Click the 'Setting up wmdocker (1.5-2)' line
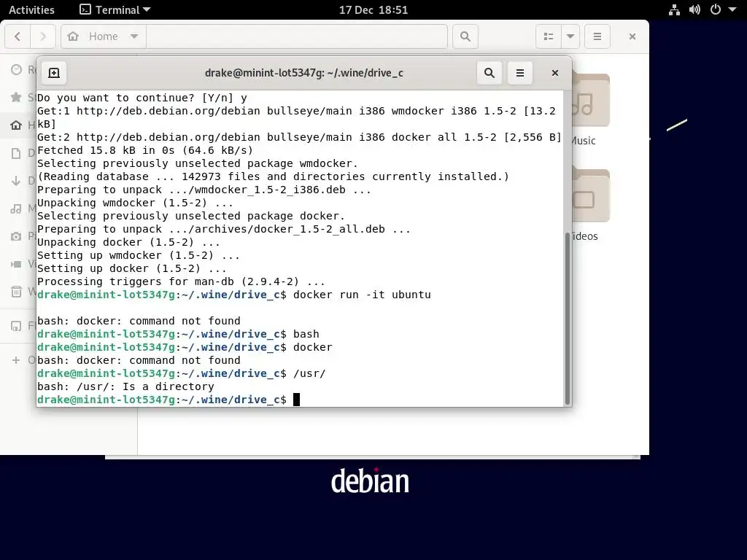Viewport: 747px width, 560px height. click(x=139, y=255)
